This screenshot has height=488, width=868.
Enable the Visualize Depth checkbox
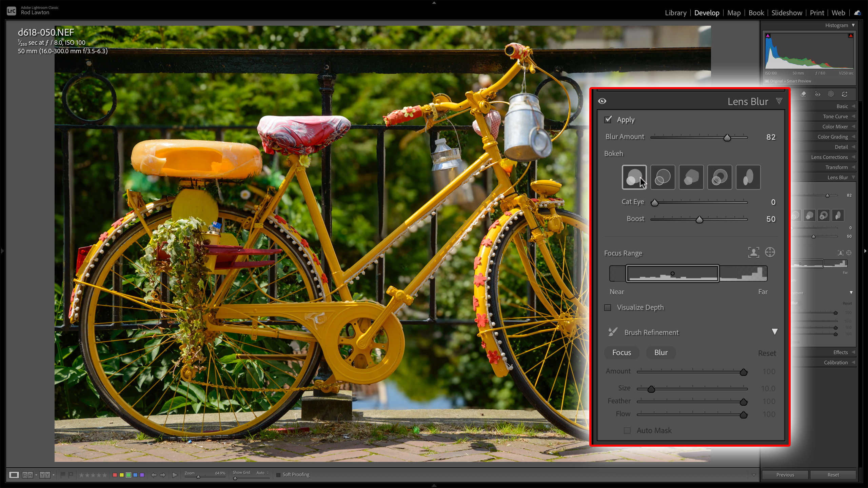point(608,307)
